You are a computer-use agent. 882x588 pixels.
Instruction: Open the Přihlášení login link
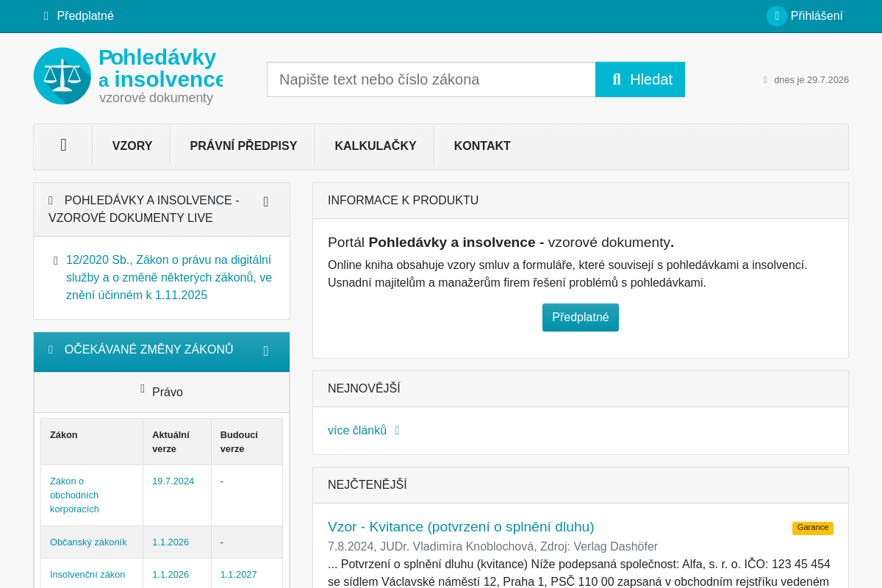point(817,16)
